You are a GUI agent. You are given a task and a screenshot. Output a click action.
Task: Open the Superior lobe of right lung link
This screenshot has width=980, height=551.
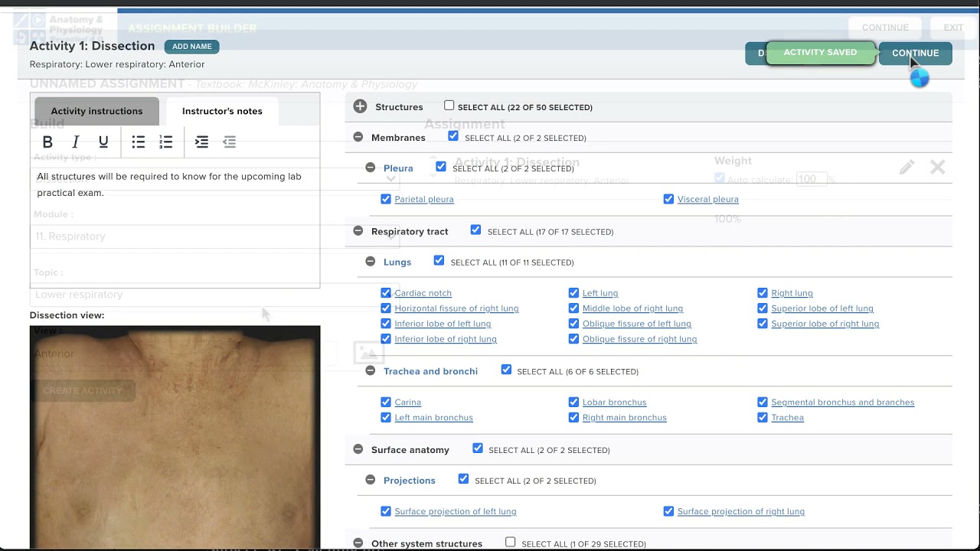click(x=825, y=324)
